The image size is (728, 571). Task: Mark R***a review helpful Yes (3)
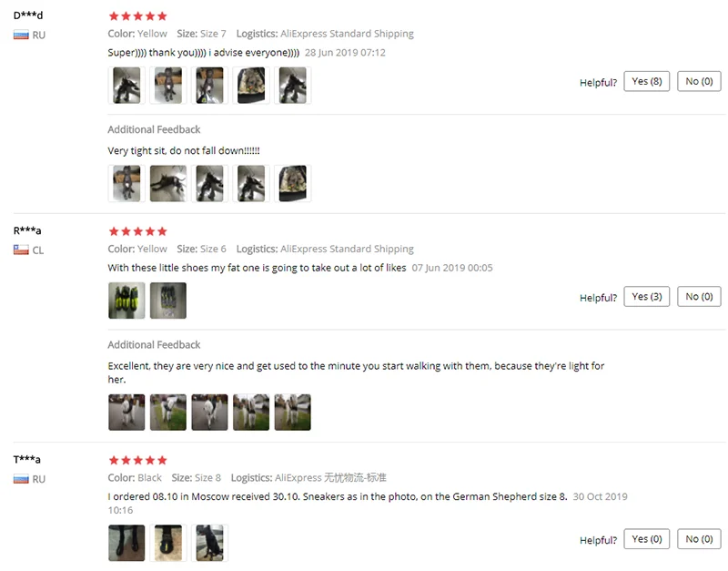pos(646,296)
